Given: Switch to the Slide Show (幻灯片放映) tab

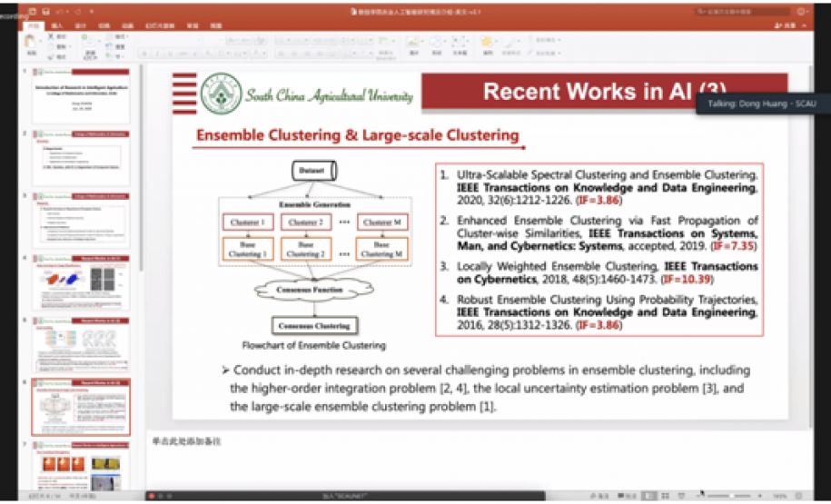Looking at the screenshot, I should (x=158, y=27).
